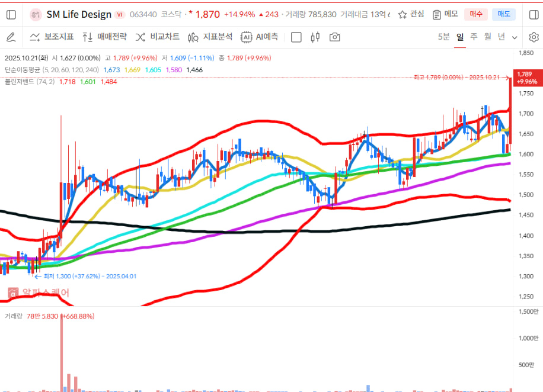Open the 메모 memo note

445,14
